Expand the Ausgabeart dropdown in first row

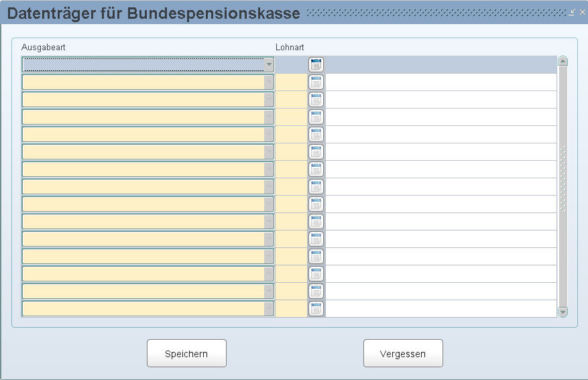tap(269, 64)
